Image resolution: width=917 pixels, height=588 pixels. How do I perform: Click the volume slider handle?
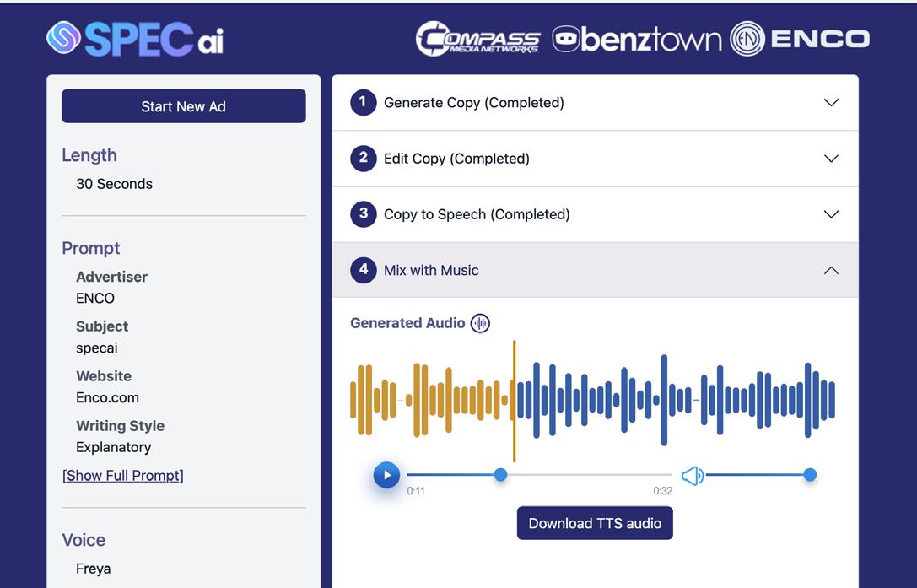click(x=810, y=475)
